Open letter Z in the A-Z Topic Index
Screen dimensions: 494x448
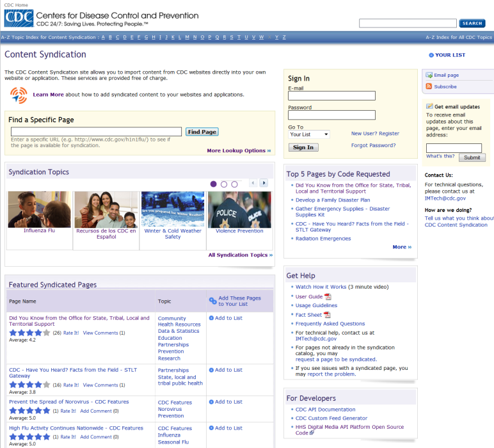pos(284,37)
